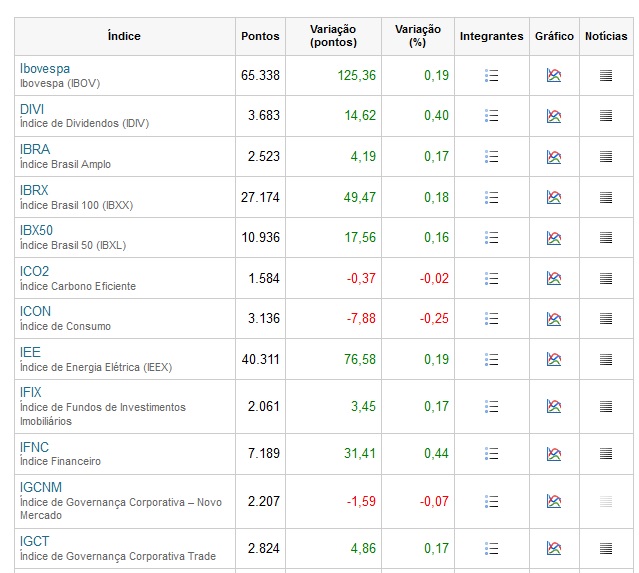639x573 pixels.
Task: View ICON chart icon
Action: point(554,319)
